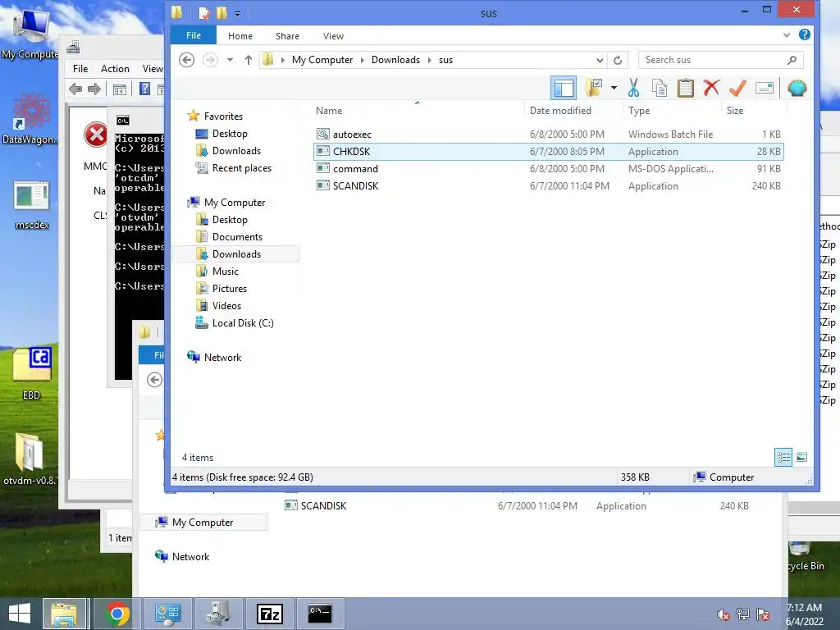Open the Windows Start button
The height and width of the screenshot is (630, 840).
point(20,614)
